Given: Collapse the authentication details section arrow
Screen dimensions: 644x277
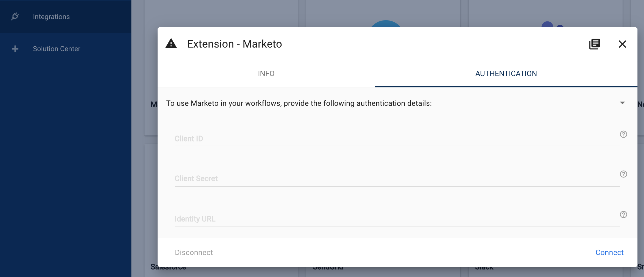Looking at the screenshot, I should [x=622, y=103].
